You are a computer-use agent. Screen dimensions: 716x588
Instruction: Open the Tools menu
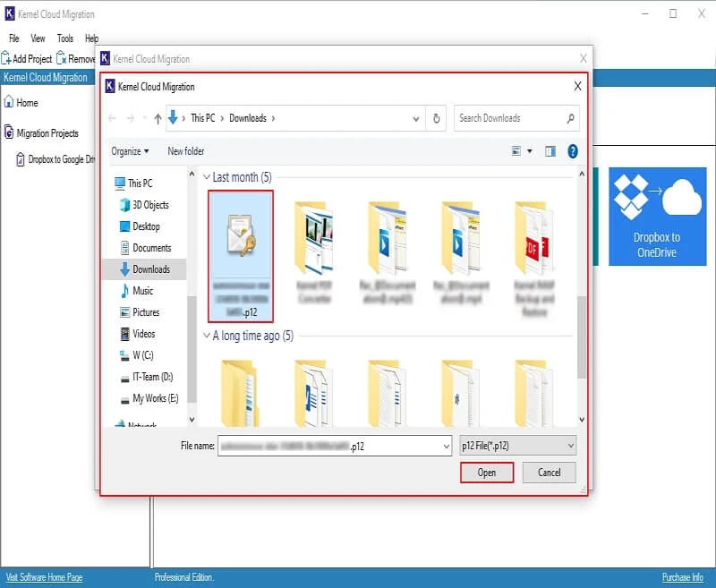64,38
